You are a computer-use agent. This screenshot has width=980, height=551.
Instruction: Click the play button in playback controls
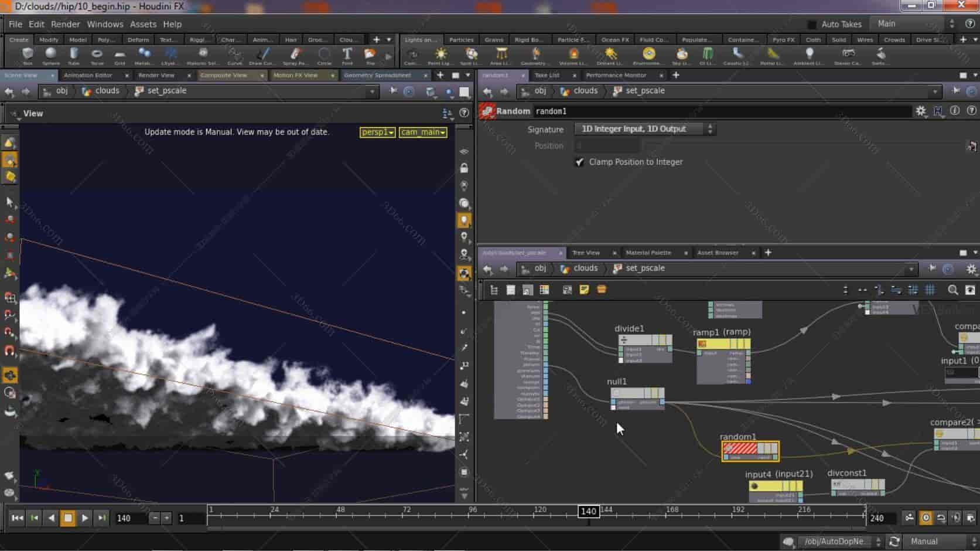[x=84, y=518]
